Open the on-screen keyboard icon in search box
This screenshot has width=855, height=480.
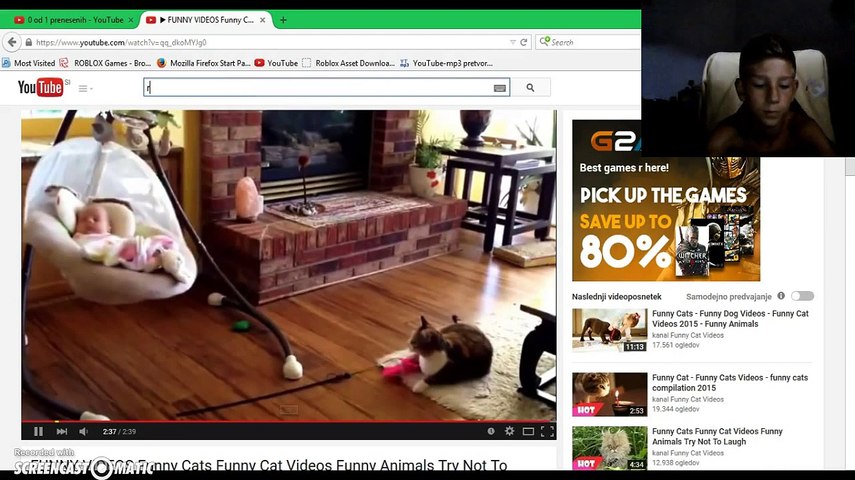pyautogui.click(x=499, y=88)
